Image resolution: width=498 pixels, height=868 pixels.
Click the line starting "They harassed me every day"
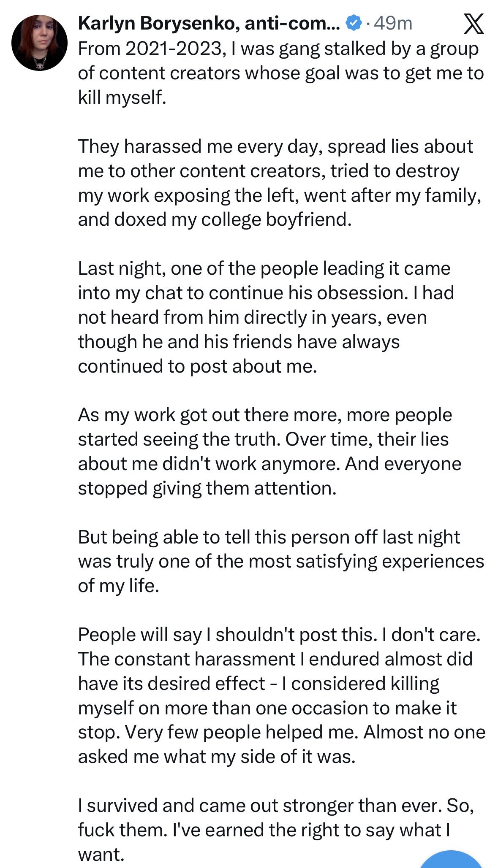tap(275, 146)
